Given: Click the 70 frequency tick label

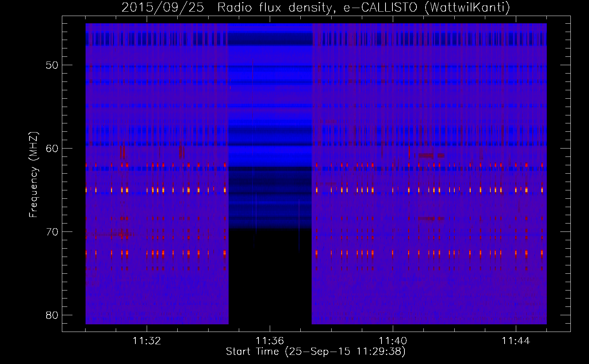Looking at the screenshot, I should pyautogui.click(x=52, y=232).
